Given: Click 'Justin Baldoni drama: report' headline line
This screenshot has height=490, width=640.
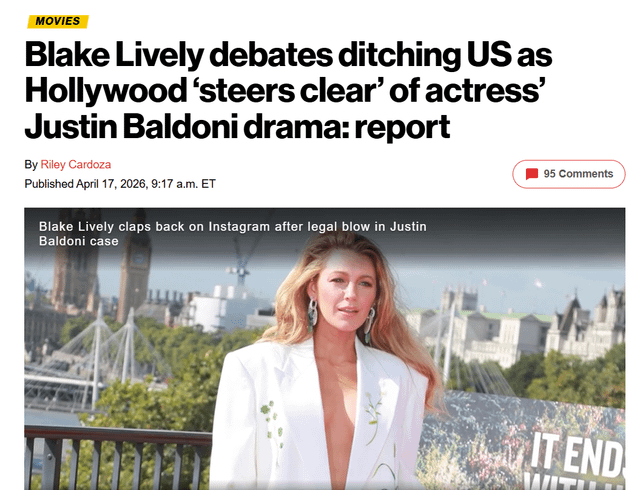Looking at the screenshot, I should click(x=237, y=127).
